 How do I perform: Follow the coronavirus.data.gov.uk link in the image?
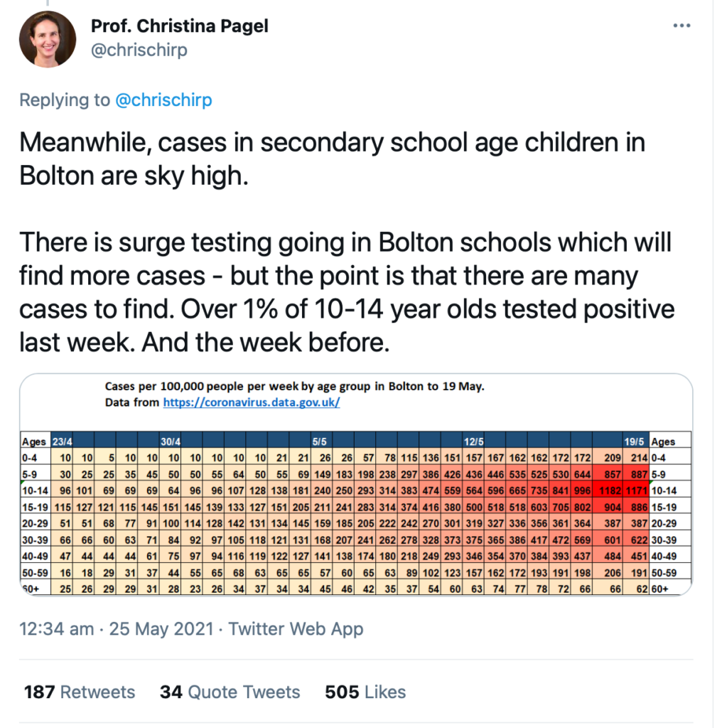click(251, 402)
